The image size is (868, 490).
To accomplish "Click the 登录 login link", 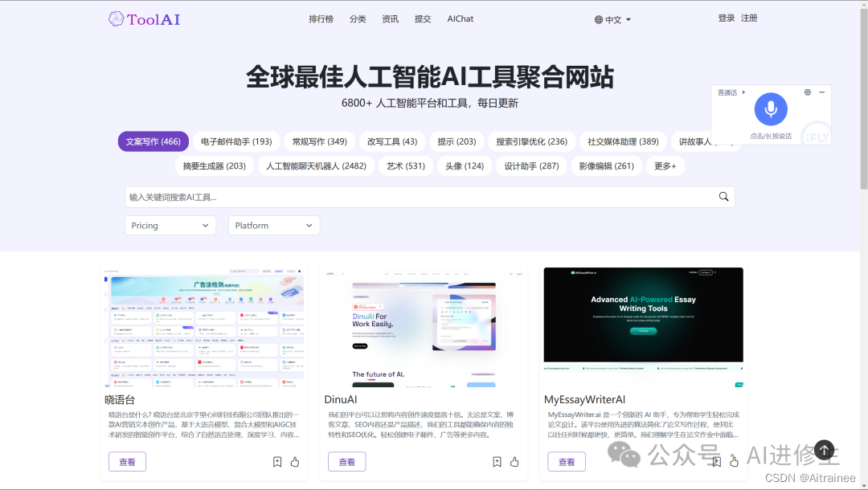I will [x=727, y=18].
